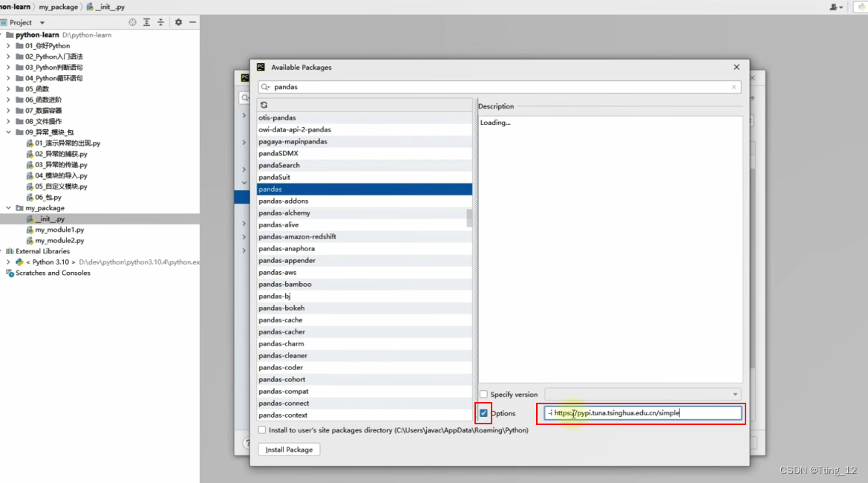Expand the Python 3.10 library node
This screenshot has width=868, height=483.
(x=8, y=262)
